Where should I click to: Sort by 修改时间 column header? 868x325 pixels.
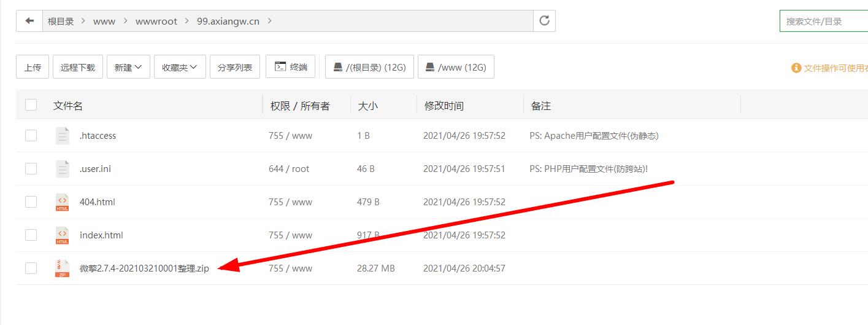[x=444, y=106]
